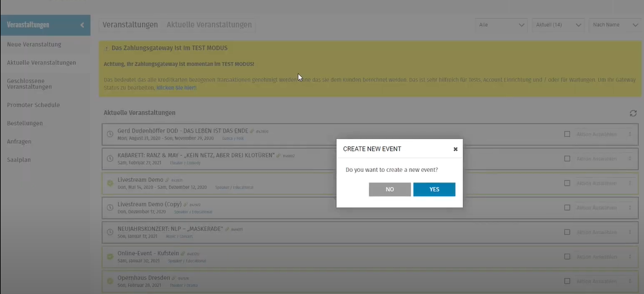Screen dimensions: 644x294
Task: Click green check icon for Online-Event - Kufstein
Action: pyautogui.click(x=110, y=256)
